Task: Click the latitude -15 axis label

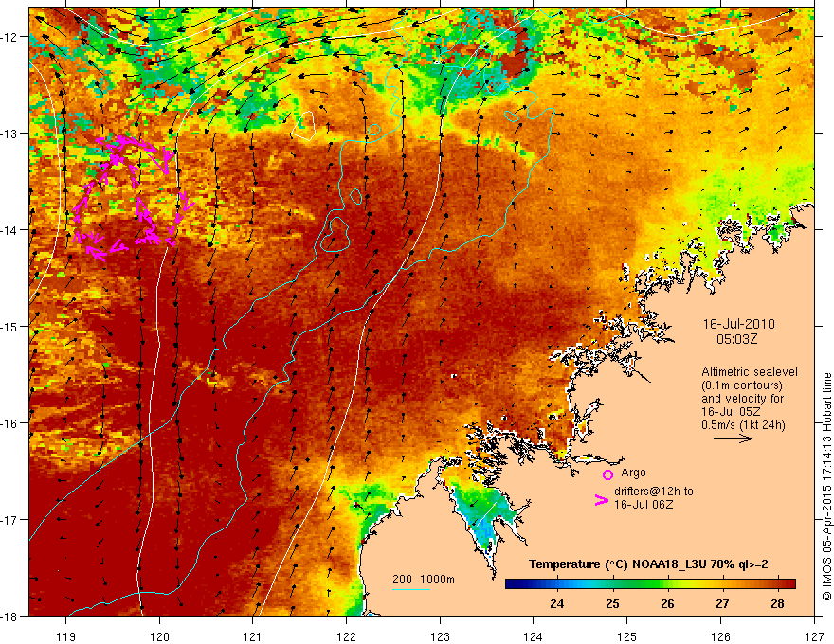Action: [9, 326]
